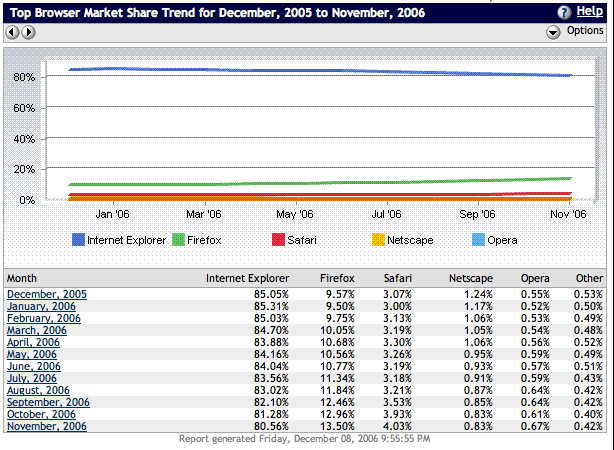Click the Netscape column header
Viewport: 614px width, 450px height.
pos(471,278)
